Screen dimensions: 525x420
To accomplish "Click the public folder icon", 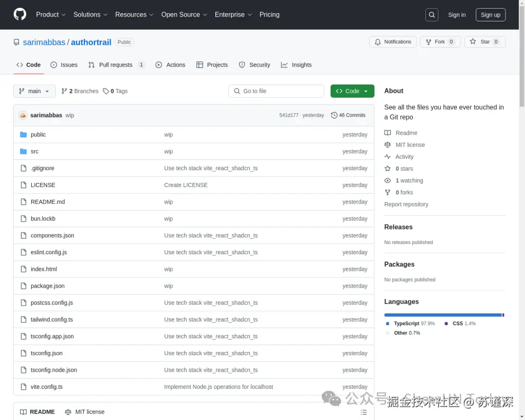I will [x=23, y=134].
